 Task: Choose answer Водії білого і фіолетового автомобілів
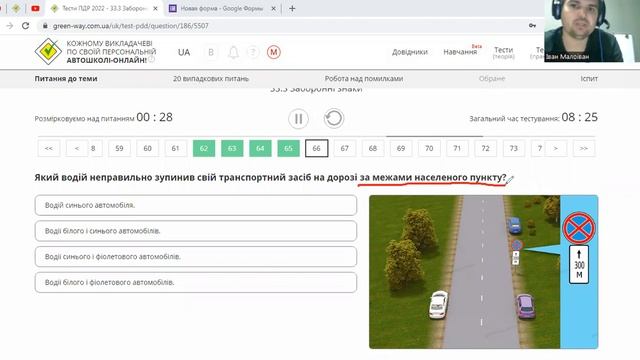tap(196, 282)
